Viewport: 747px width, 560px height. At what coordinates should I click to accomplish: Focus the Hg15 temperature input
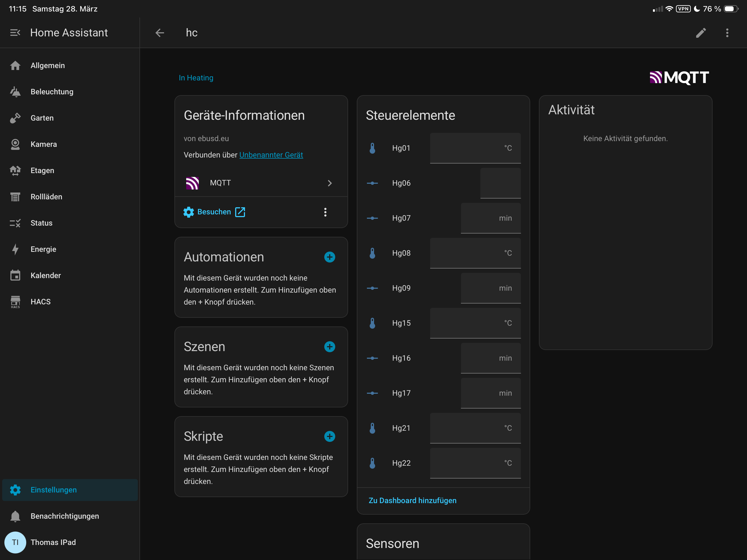click(x=475, y=323)
